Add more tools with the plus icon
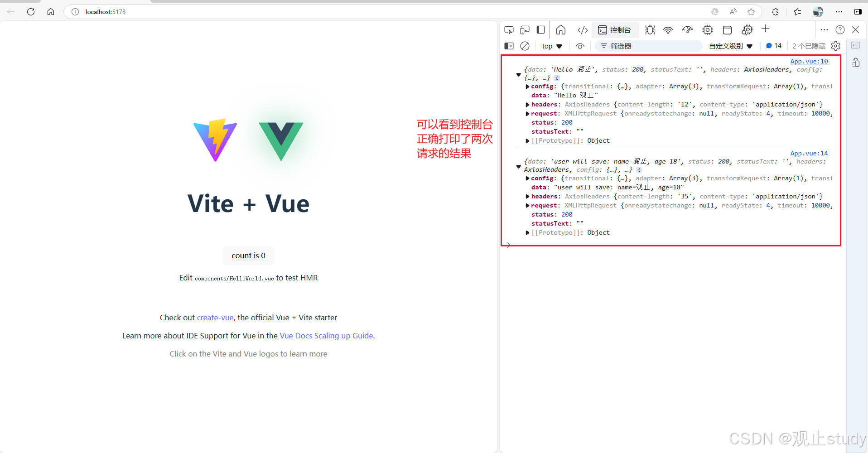Screen dimensions: 868x453 pos(765,29)
